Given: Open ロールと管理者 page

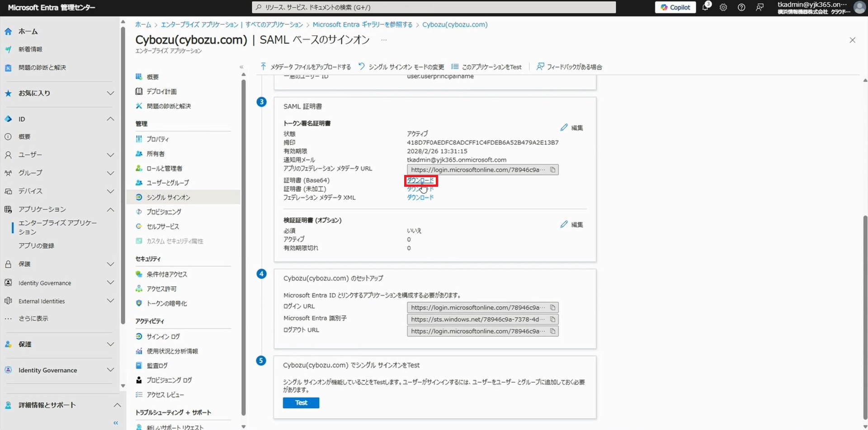Looking at the screenshot, I should pyautogui.click(x=164, y=168).
